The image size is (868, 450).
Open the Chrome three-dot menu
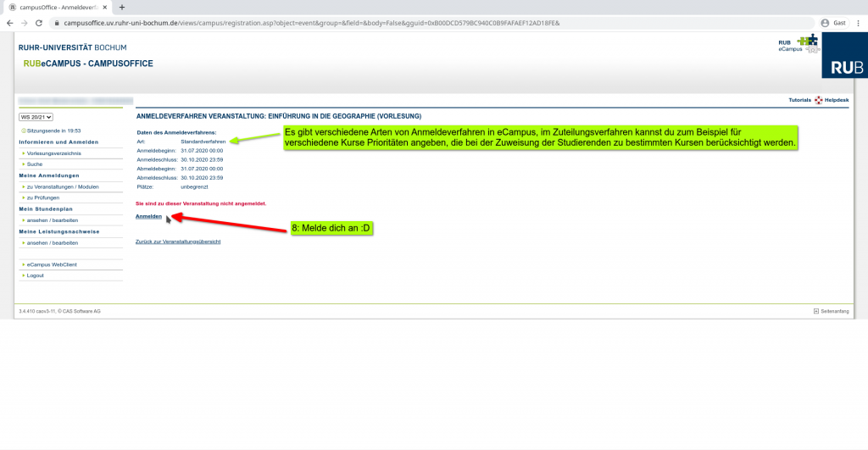[x=856, y=23]
